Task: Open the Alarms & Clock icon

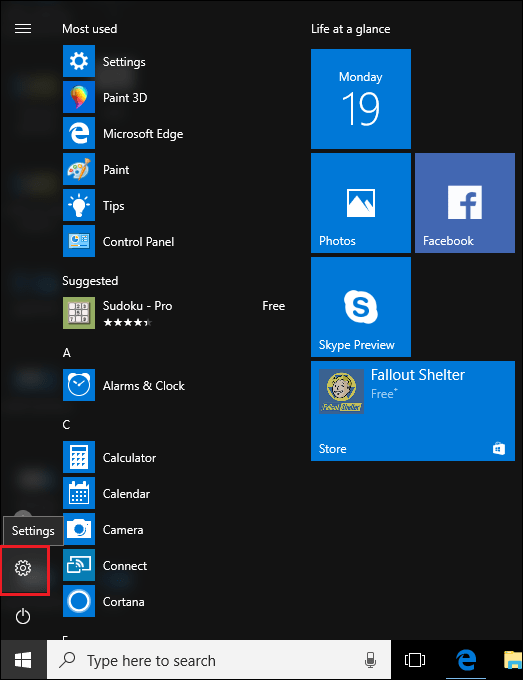Action: (79, 385)
